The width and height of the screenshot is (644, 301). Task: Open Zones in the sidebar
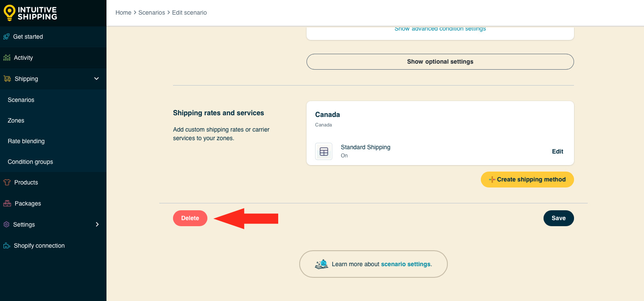[16, 120]
